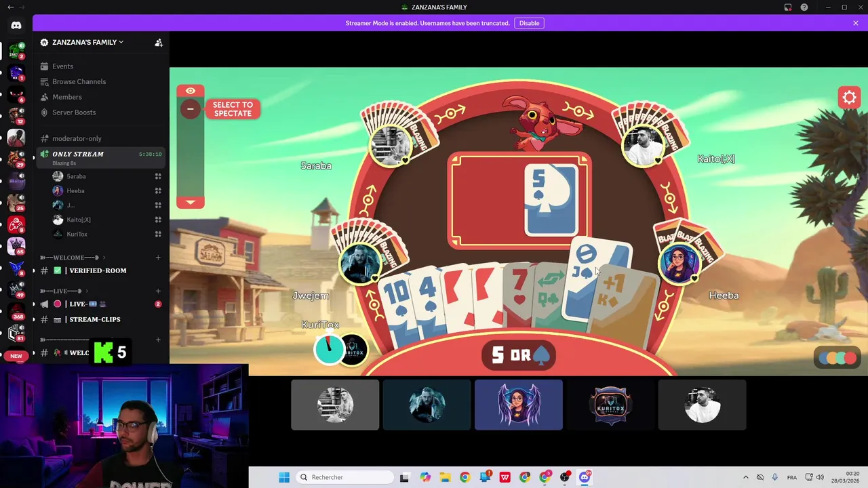Click the 5 of spades discard pile card
Screen dimensions: 868x488
click(x=551, y=199)
